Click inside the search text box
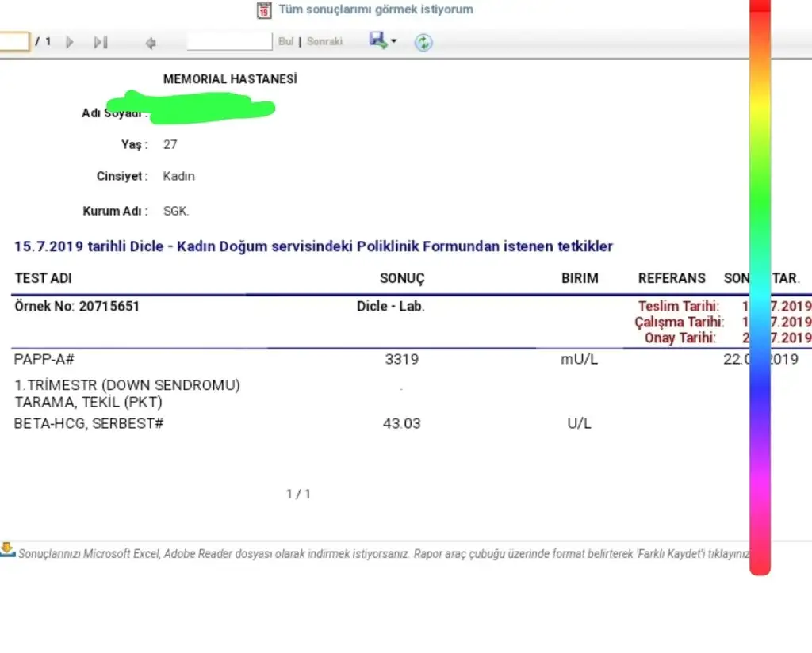This screenshot has height=653, width=812. click(228, 41)
